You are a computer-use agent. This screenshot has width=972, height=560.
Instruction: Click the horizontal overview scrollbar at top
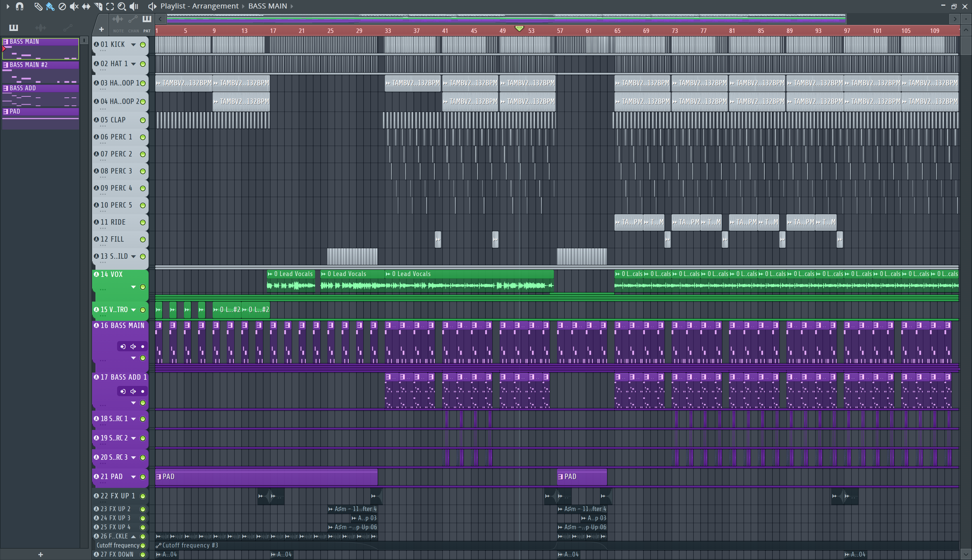(x=506, y=18)
